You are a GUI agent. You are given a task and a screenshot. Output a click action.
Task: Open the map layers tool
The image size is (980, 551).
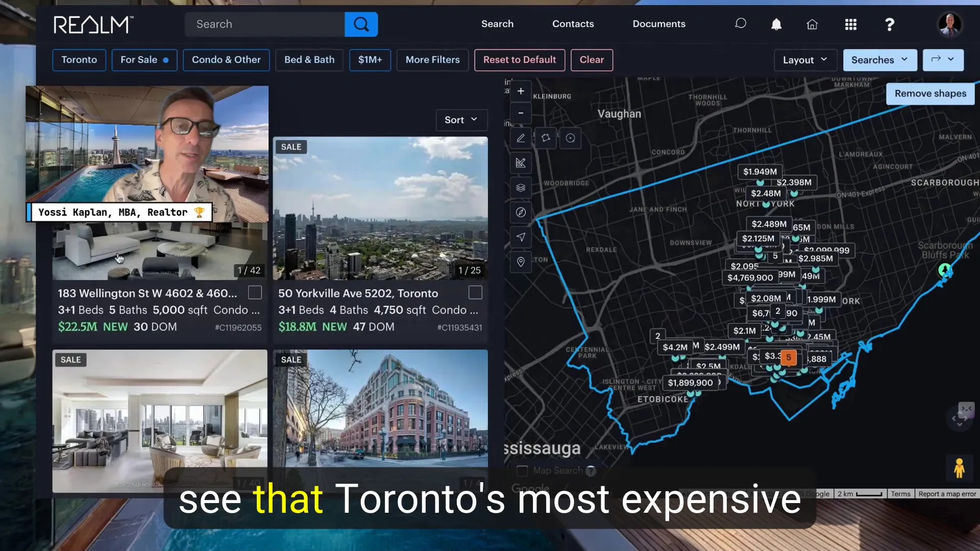(x=521, y=188)
